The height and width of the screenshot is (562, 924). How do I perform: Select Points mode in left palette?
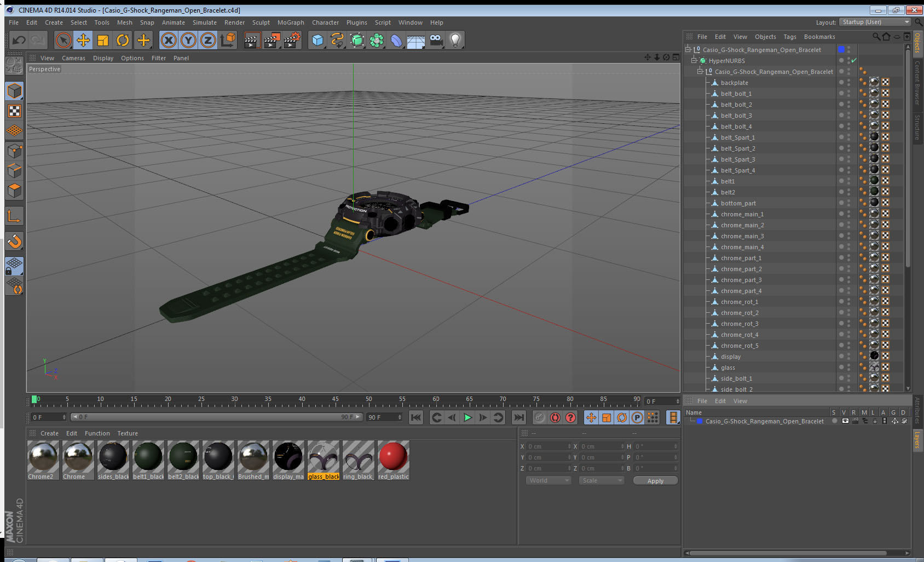[x=14, y=151]
